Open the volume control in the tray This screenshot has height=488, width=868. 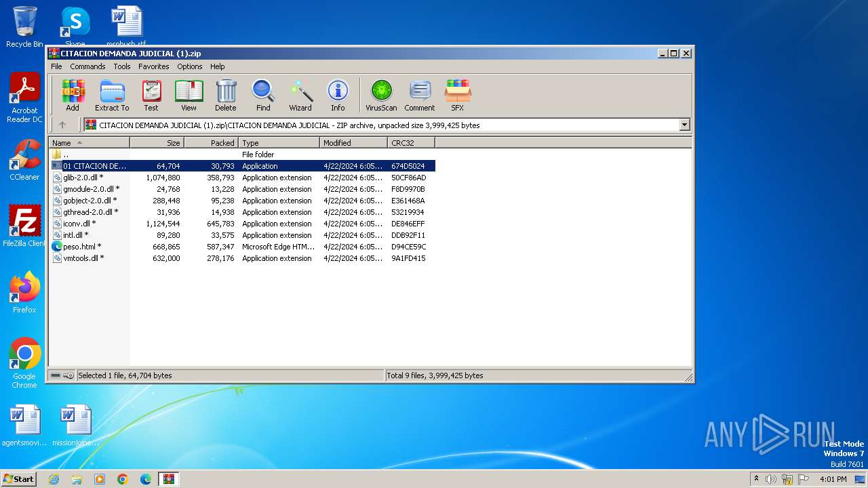click(x=771, y=479)
